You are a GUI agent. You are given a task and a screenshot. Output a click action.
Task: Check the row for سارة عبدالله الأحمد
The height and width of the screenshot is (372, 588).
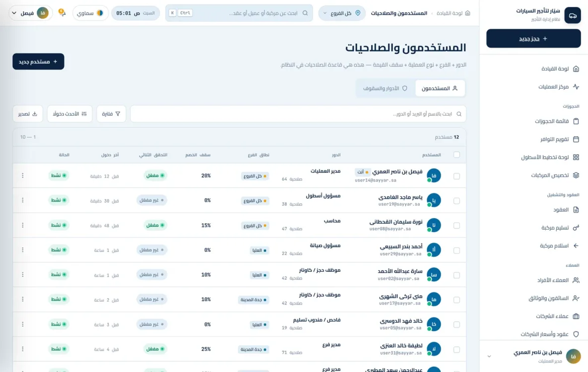point(457,275)
